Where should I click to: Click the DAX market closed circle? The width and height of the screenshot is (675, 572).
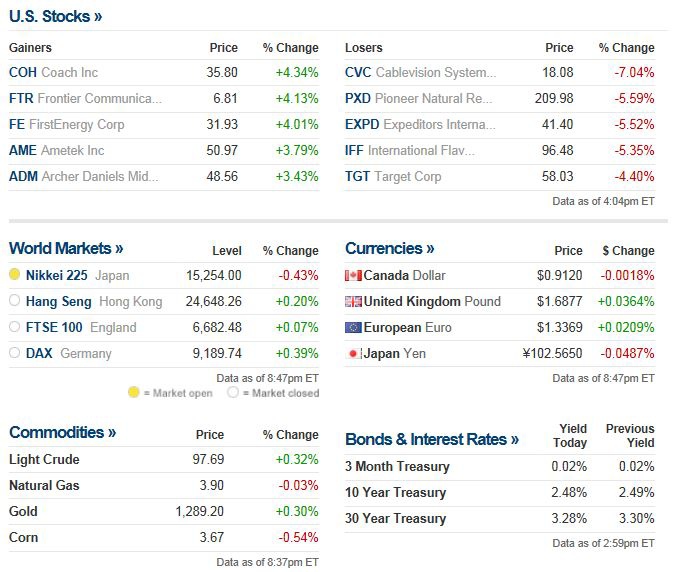click(x=15, y=353)
